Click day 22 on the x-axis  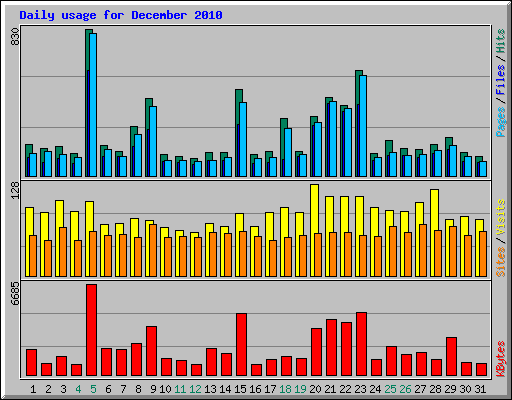[x=345, y=389]
